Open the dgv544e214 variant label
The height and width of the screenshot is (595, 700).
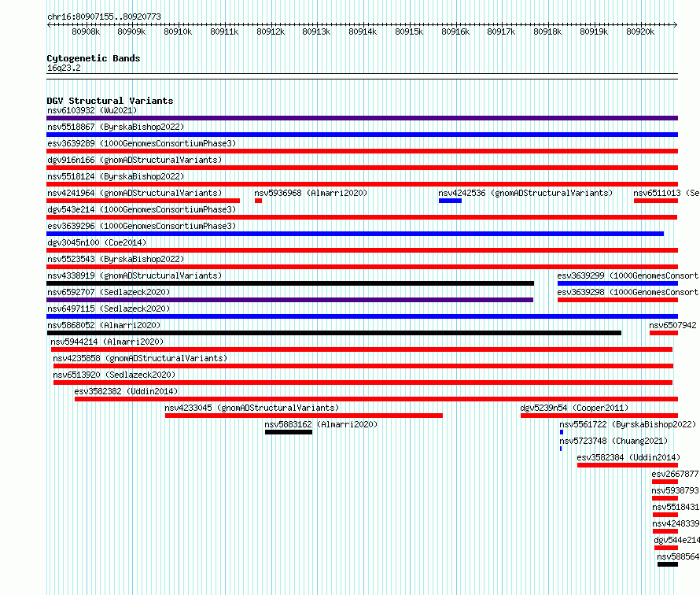coord(676,540)
